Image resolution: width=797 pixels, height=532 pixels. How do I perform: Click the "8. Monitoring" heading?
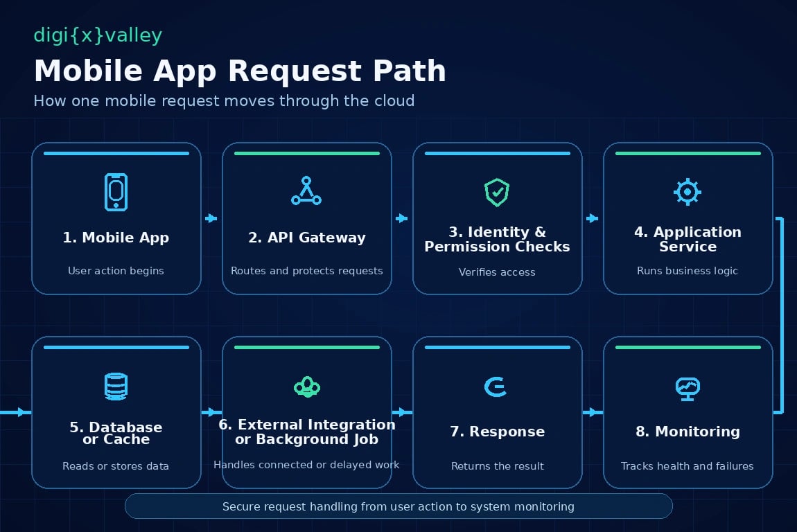pos(687,432)
